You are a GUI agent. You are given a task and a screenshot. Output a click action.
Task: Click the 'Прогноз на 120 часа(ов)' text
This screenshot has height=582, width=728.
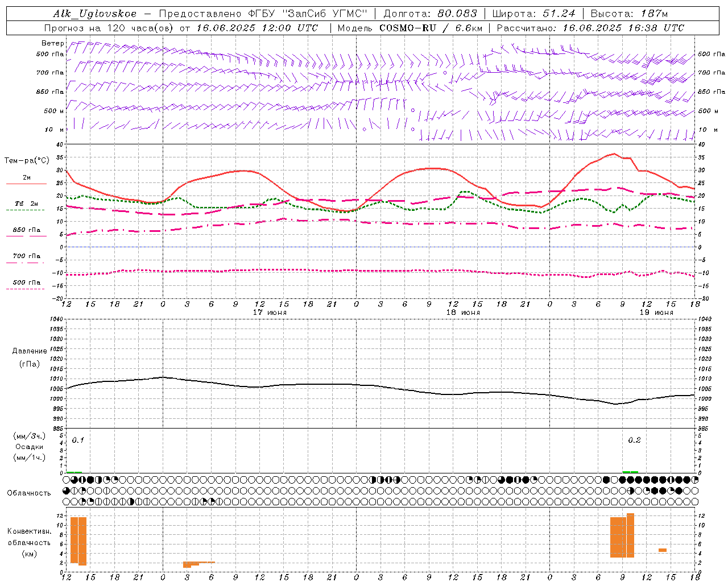coord(109,28)
